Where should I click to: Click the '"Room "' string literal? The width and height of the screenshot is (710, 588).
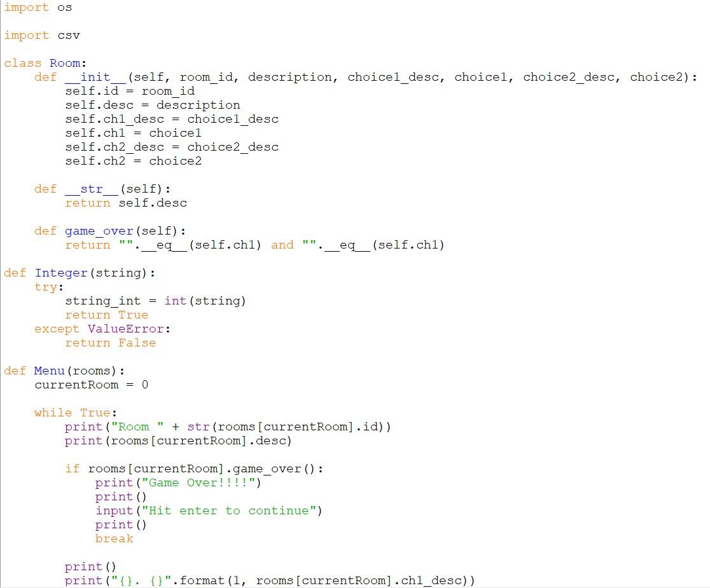pos(137,427)
